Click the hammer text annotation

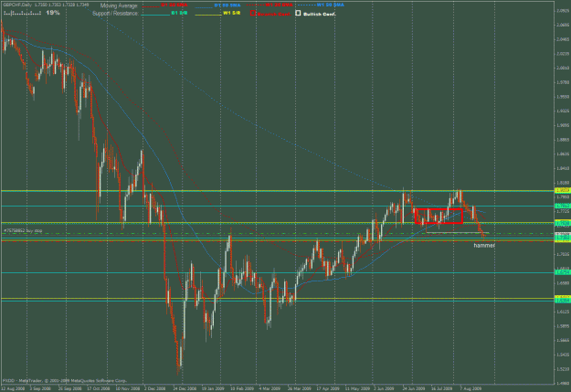(484, 246)
